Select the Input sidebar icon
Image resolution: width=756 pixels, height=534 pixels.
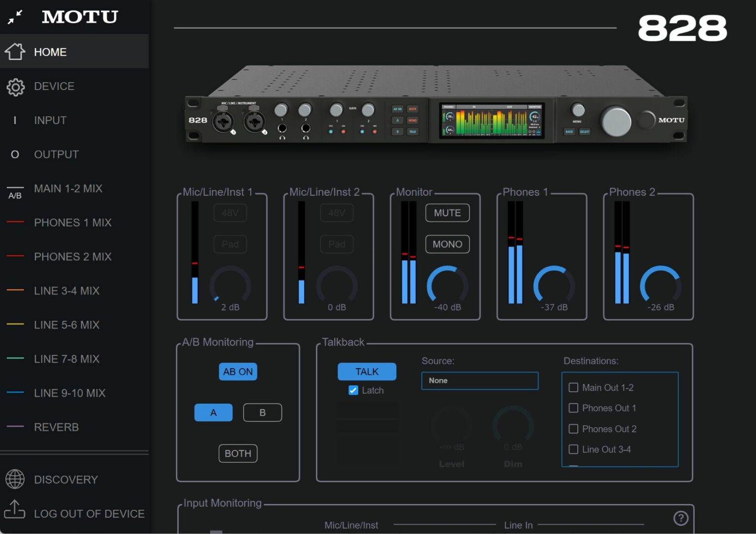pyautogui.click(x=15, y=120)
